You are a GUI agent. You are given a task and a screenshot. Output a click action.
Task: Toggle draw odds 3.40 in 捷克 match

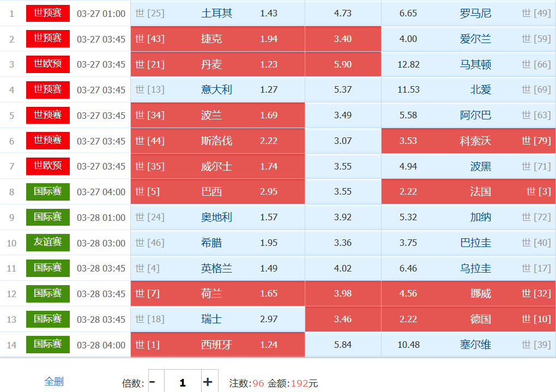[x=343, y=39]
